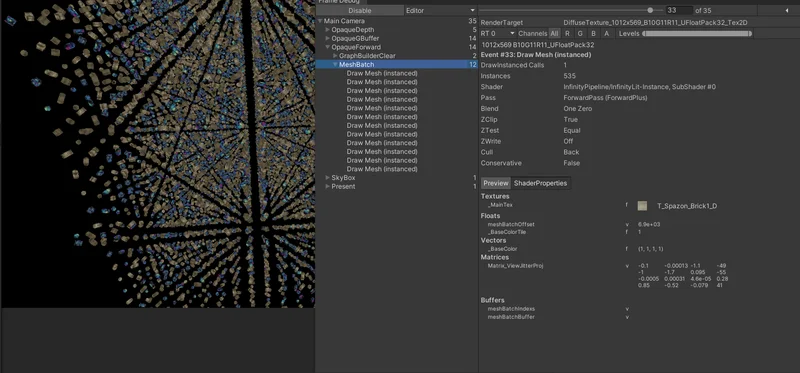Expand the Present node
800x373 pixels.
tap(328, 186)
